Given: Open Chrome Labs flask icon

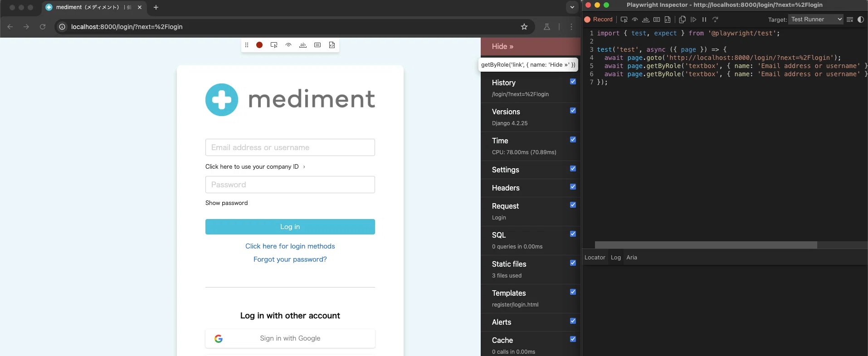Looking at the screenshot, I should [x=547, y=27].
